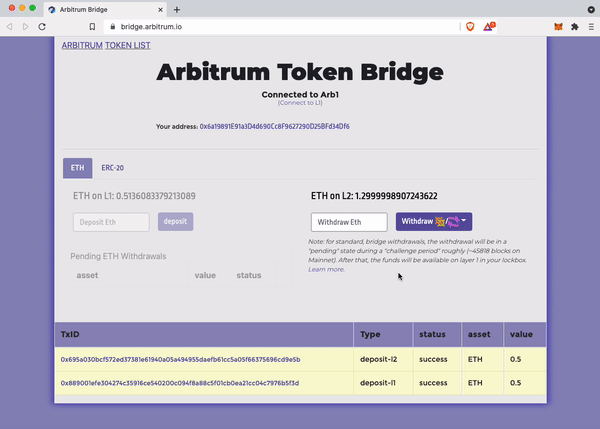Click the Pending ETH Withdrawals heading
Image resolution: width=600 pixels, height=429 pixels.
coord(118,256)
